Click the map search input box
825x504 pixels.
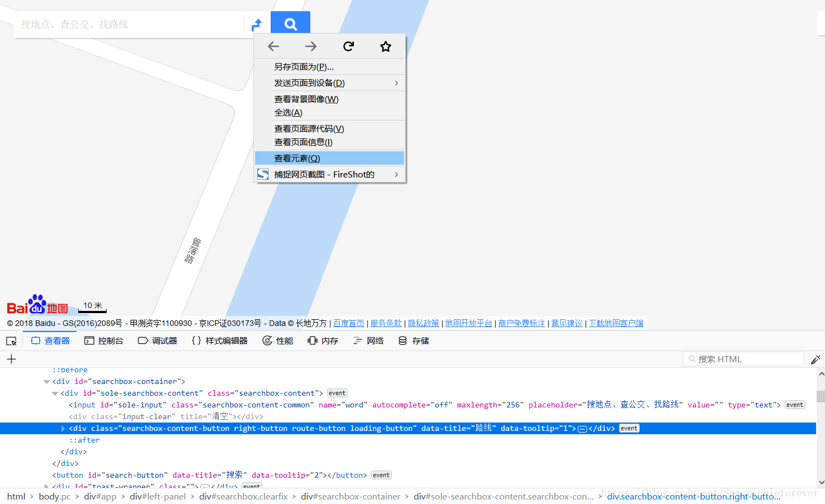[129, 25]
